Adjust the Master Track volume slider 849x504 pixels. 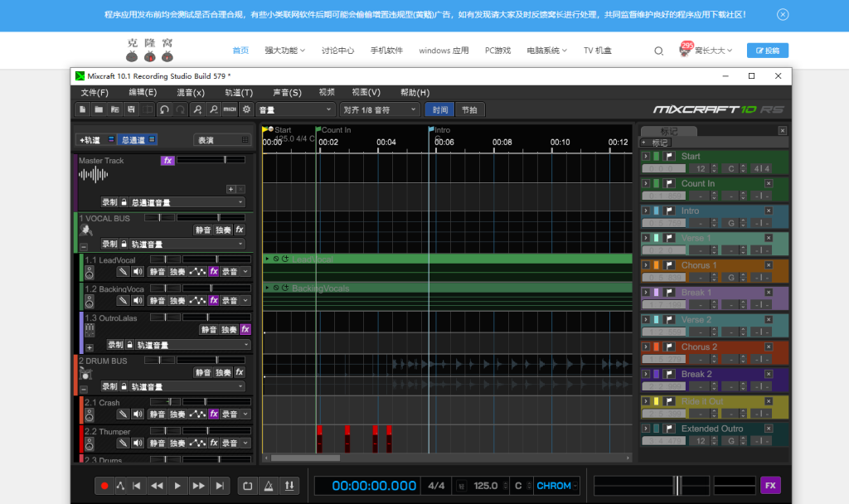pyautogui.click(x=211, y=160)
